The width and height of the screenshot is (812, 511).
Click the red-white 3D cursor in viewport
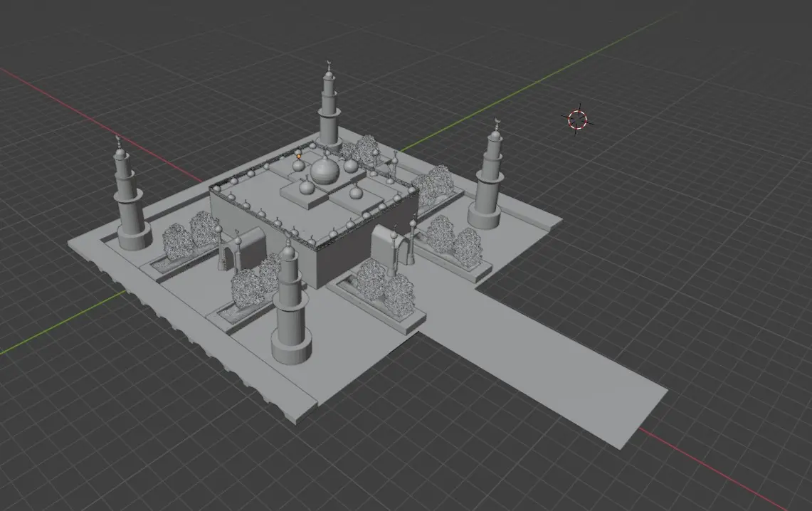[x=577, y=120]
